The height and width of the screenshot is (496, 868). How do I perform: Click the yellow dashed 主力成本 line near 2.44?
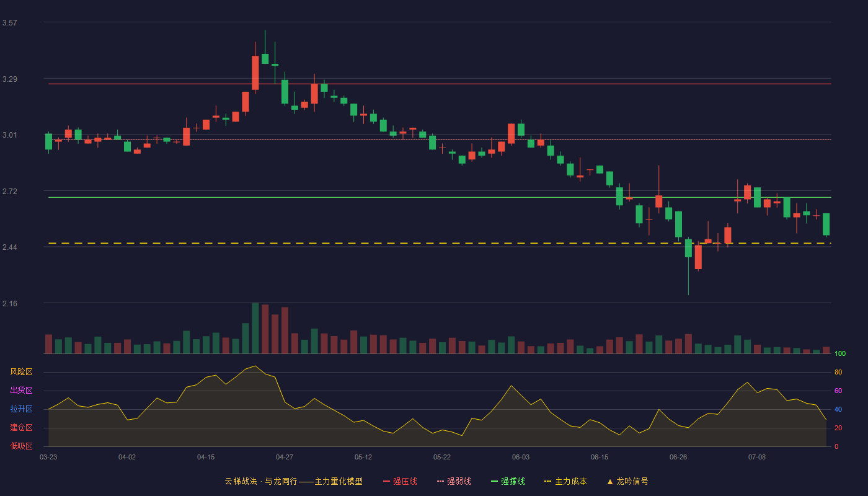point(440,243)
